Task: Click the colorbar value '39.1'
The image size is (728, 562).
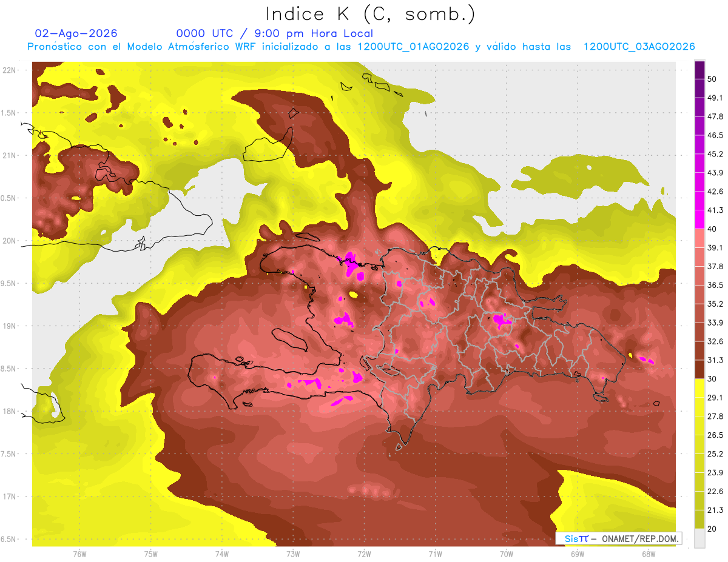Action: pyautogui.click(x=715, y=248)
